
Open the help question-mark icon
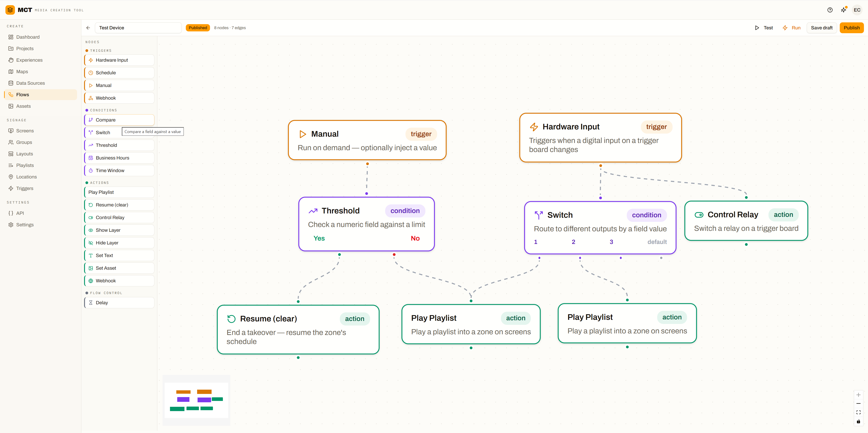pyautogui.click(x=830, y=10)
